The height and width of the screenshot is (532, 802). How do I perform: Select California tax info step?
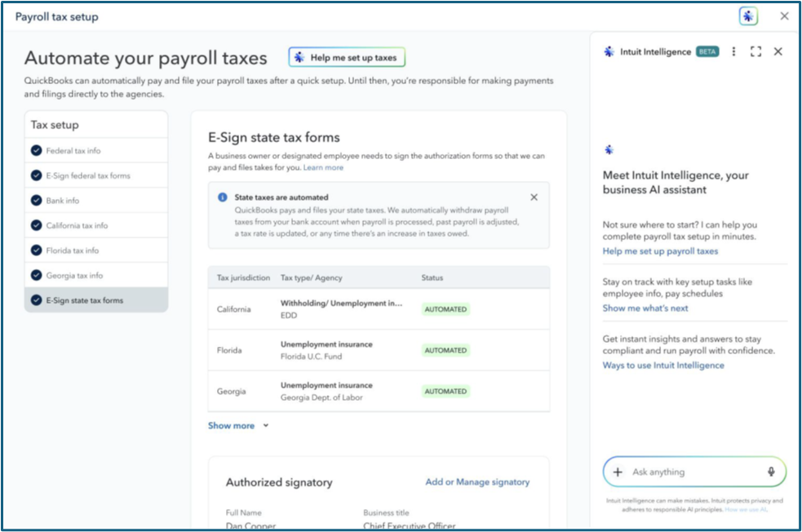click(77, 226)
